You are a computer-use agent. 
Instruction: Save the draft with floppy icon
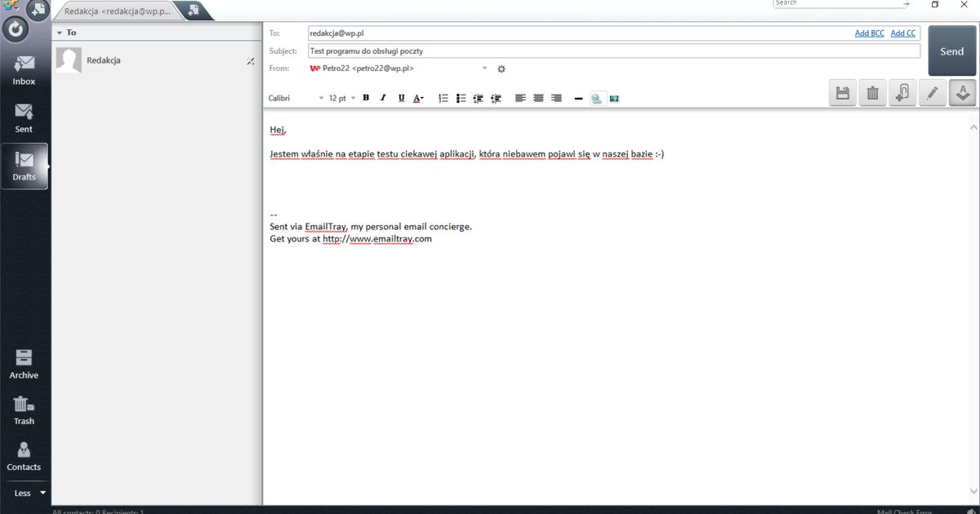point(843,93)
